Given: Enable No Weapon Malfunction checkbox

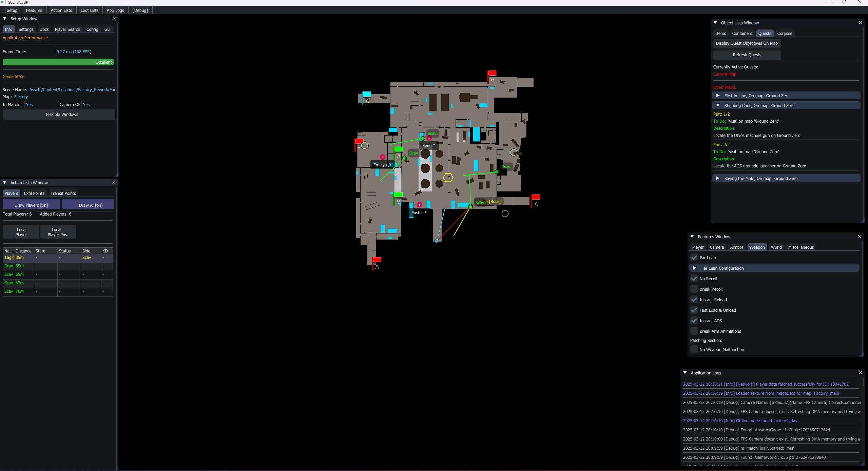Looking at the screenshot, I should 694,349.
